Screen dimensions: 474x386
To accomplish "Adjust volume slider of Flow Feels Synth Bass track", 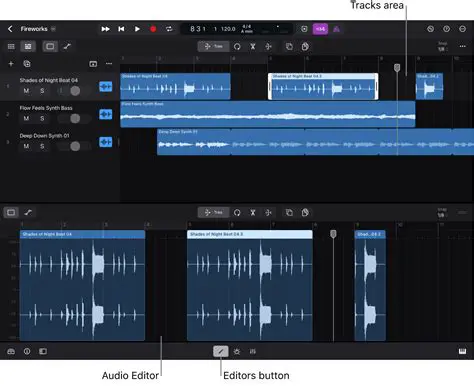I will click(74, 118).
